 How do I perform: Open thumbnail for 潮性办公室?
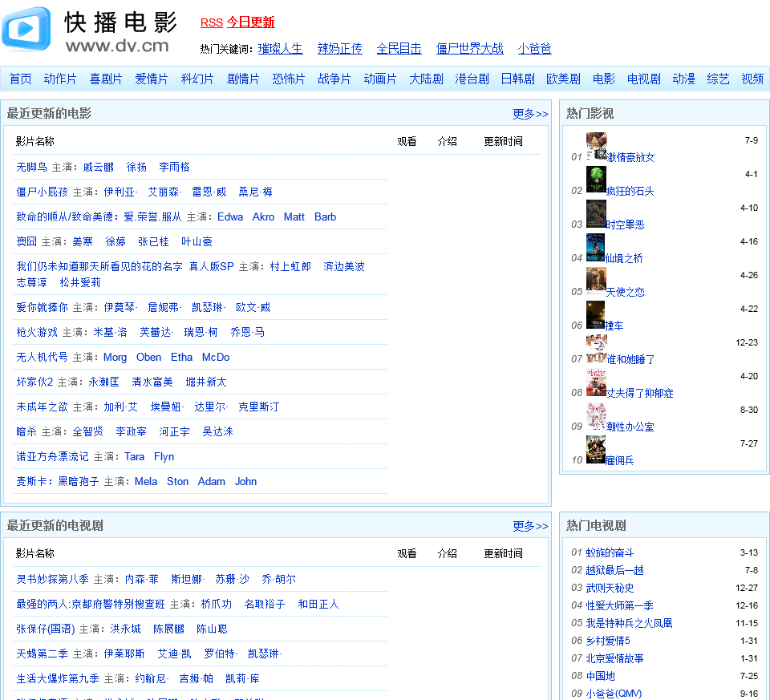[x=596, y=416]
